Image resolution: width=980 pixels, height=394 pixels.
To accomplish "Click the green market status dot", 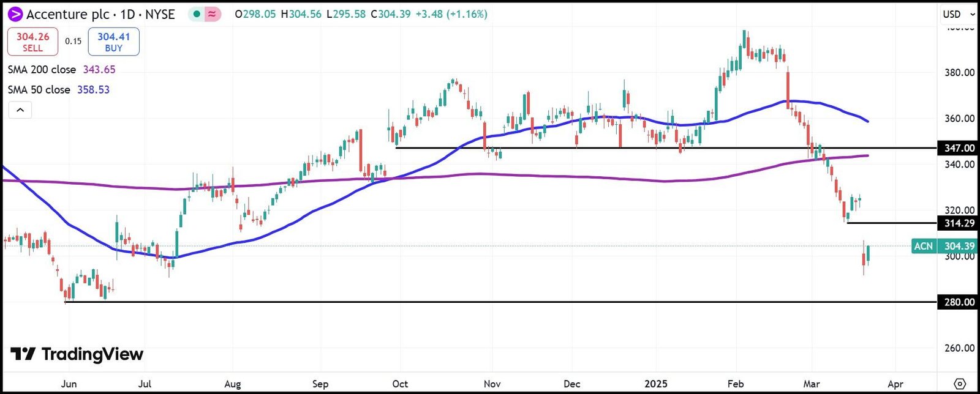I will pos(197,14).
